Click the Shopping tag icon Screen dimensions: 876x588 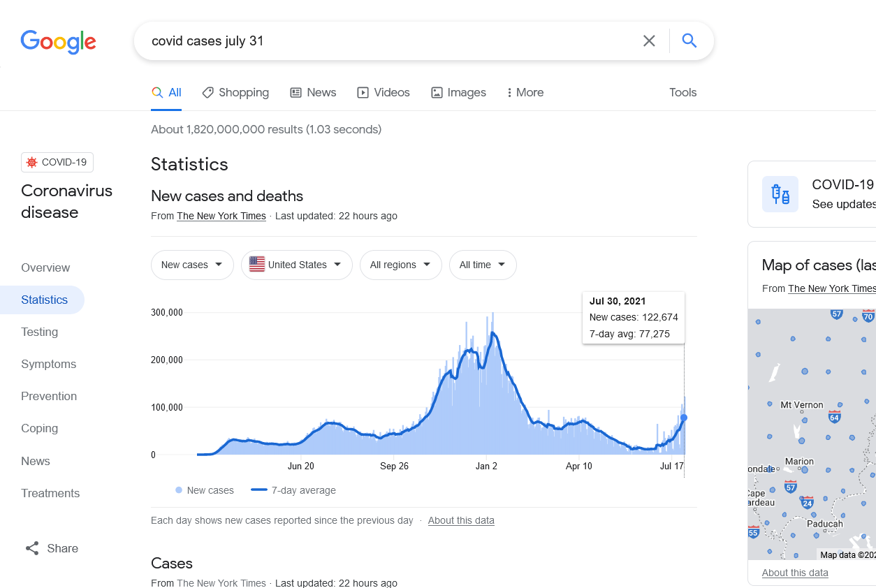click(x=207, y=92)
